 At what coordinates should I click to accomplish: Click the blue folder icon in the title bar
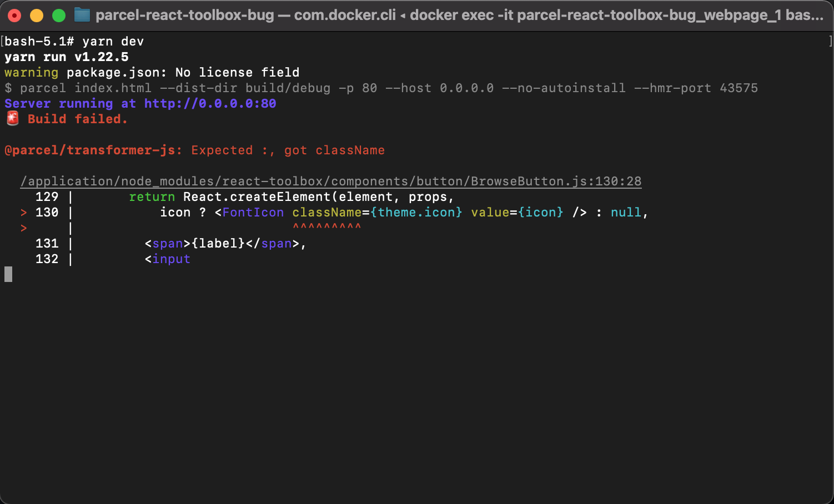click(81, 15)
